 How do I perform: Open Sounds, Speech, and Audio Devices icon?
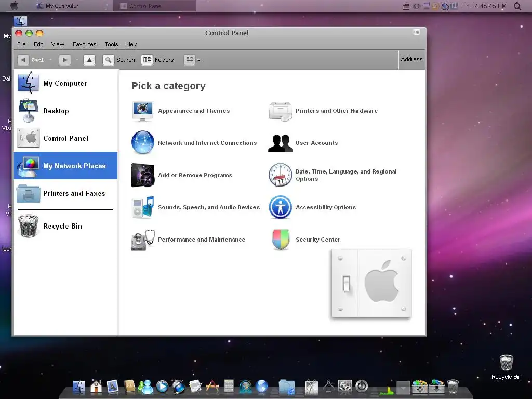(x=143, y=207)
